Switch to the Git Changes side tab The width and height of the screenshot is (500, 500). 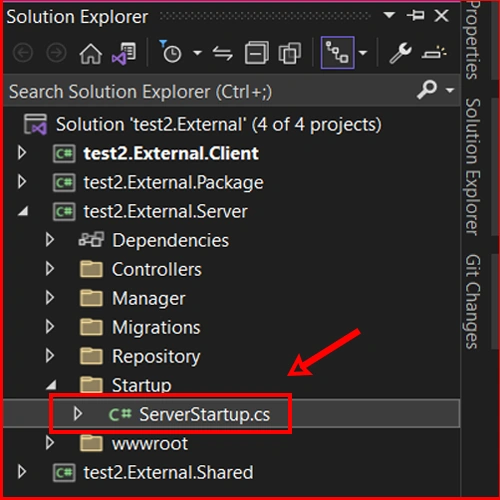473,301
